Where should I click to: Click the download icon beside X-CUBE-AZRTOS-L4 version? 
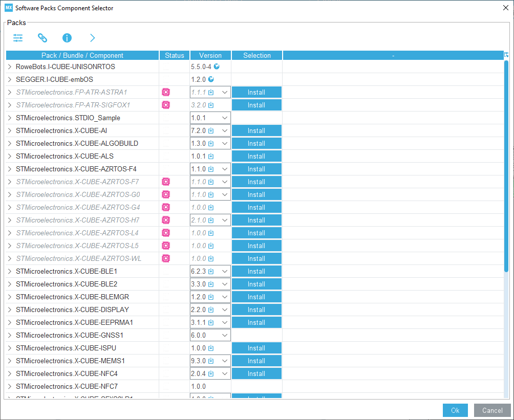pyautogui.click(x=211, y=233)
